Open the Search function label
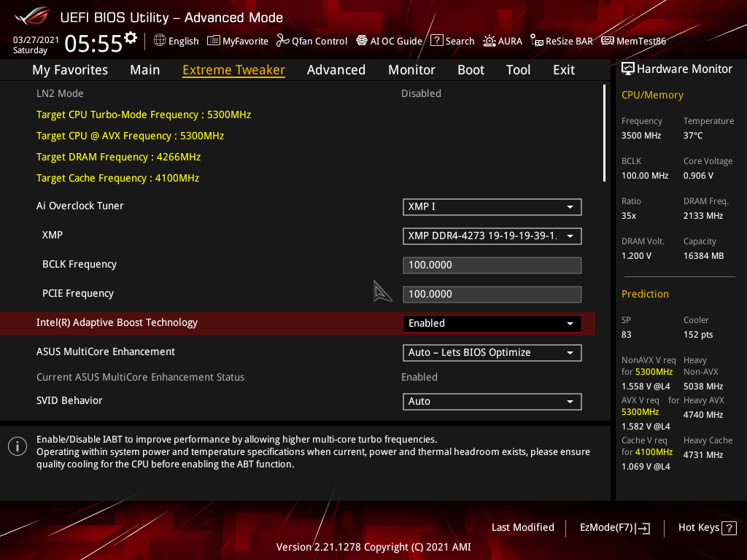The image size is (747, 560). pos(460,41)
